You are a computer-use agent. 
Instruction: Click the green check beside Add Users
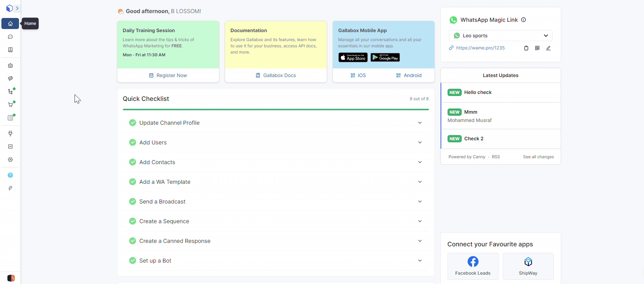[x=132, y=142]
